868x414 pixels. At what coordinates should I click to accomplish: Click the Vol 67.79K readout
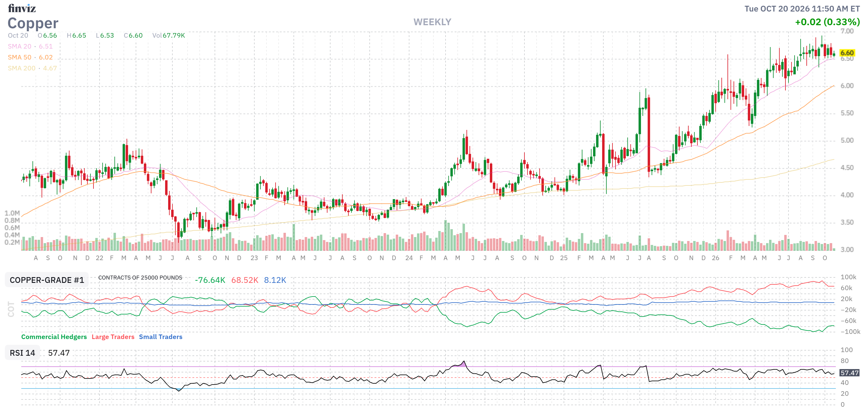point(168,36)
